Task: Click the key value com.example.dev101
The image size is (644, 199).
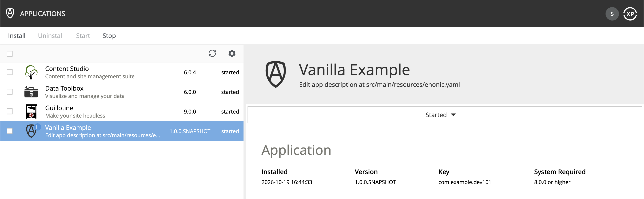Action: (x=464, y=182)
